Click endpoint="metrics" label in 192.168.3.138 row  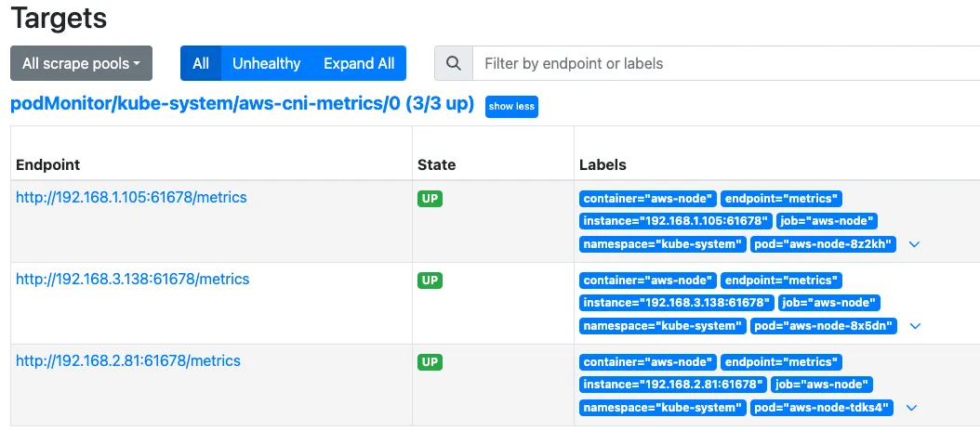click(x=781, y=281)
